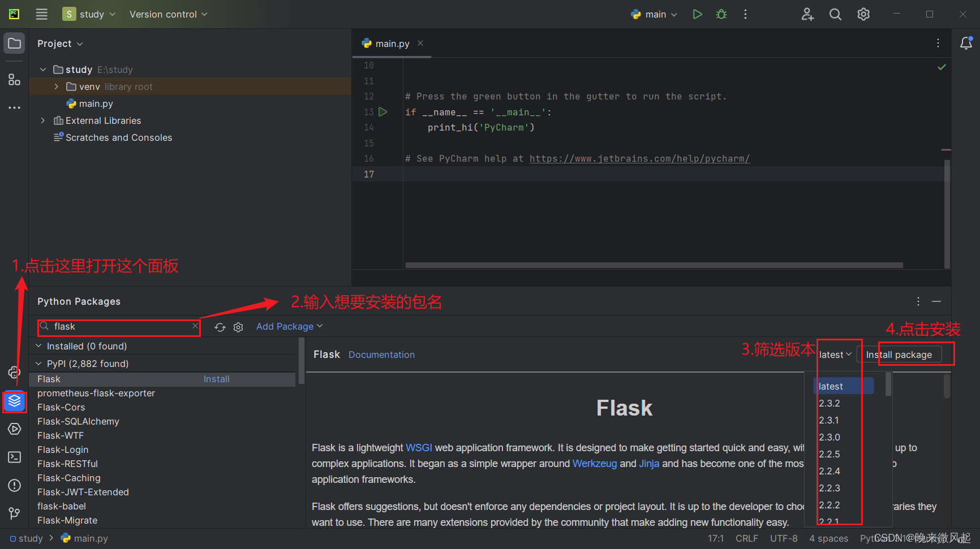
Task: Open the Flask Documentation link
Action: pos(381,355)
